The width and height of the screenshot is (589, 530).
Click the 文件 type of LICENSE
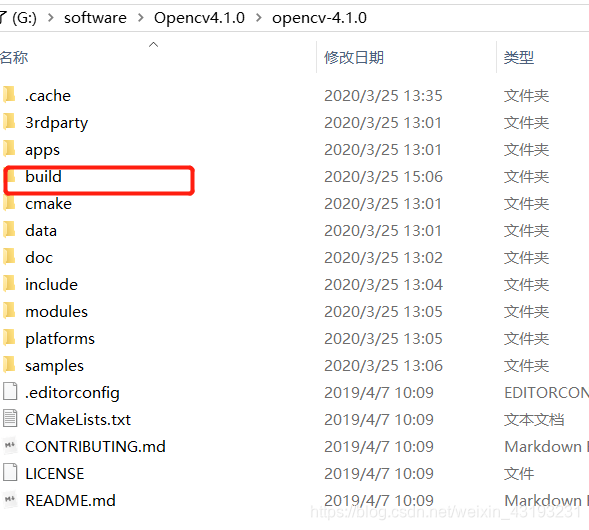[519, 474]
